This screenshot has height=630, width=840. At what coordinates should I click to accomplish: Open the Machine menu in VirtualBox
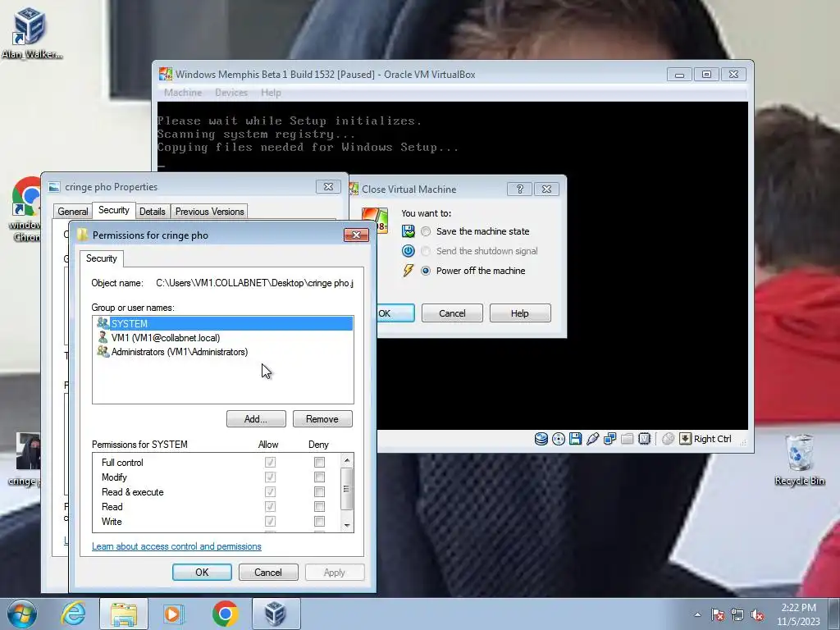[183, 92]
